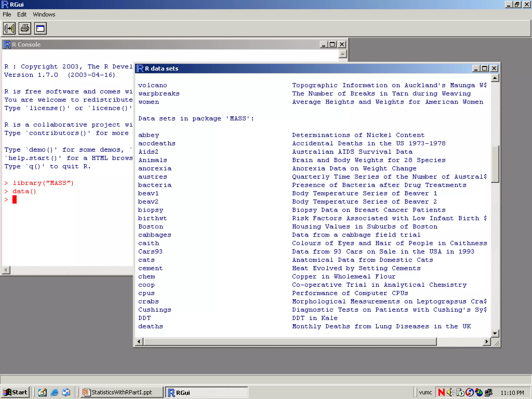Click the taskbar clock showing 11:10 PM

coord(512,393)
